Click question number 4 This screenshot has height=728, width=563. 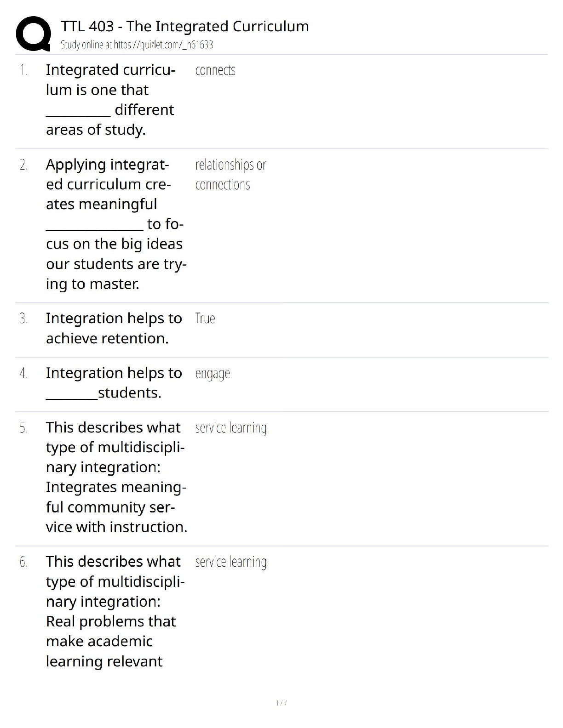pyautogui.click(x=23, y=373)
